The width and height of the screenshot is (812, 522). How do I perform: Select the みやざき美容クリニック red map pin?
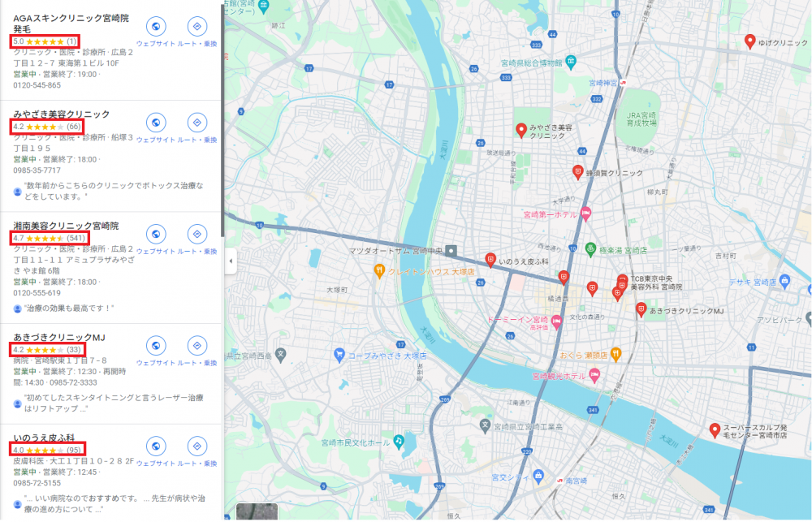pos(521,130)
